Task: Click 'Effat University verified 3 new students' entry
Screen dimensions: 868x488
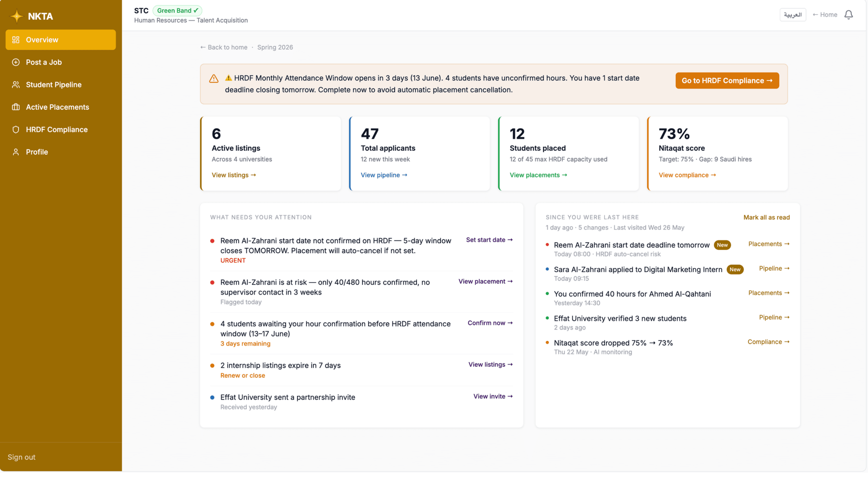Action: pyautogui.click(x=620, y=319)
